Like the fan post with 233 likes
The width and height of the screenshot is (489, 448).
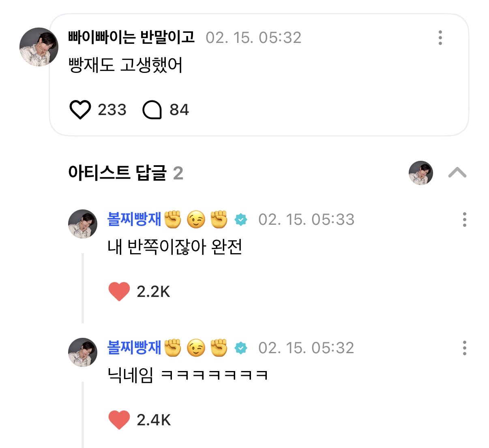pyautogui.click(x=80, y=110)
